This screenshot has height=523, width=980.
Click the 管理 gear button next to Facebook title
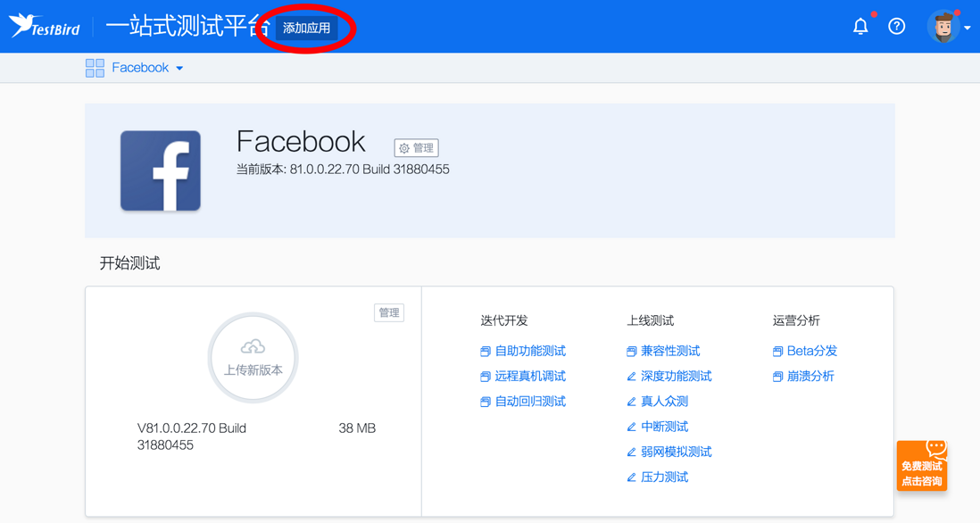click(416, 148)
